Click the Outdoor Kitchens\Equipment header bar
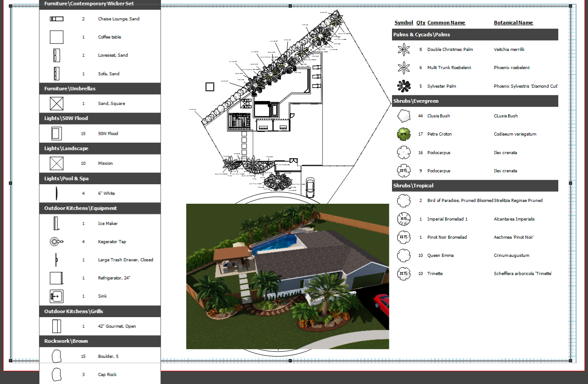This screenshot has width=588, height=384. [x=100, y=208]
